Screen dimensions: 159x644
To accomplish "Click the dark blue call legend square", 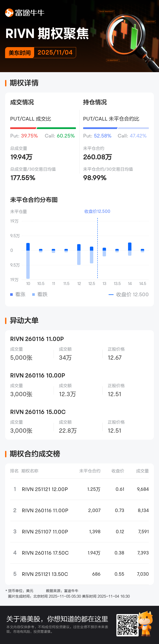I will pos(11,295).
